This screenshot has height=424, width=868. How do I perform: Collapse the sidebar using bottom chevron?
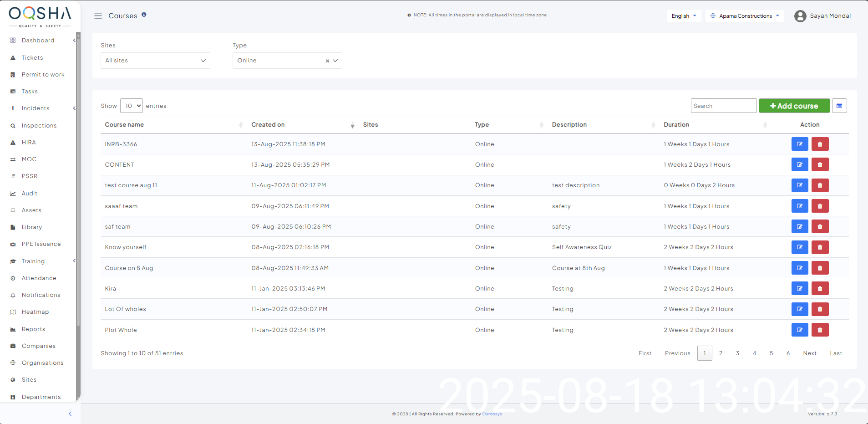[x=70, y=414]
